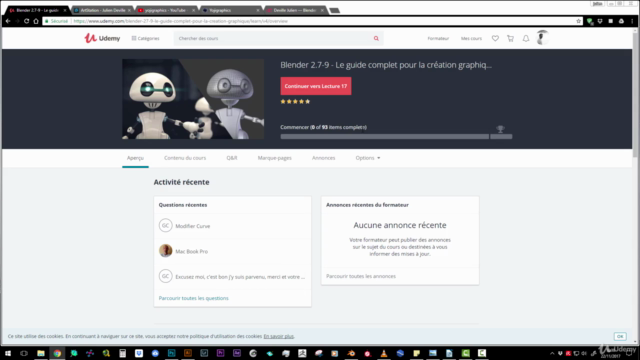Screen dimensions: 640x360
Task: Open the Mac Book Pro question
Action: tap(191, 251)
